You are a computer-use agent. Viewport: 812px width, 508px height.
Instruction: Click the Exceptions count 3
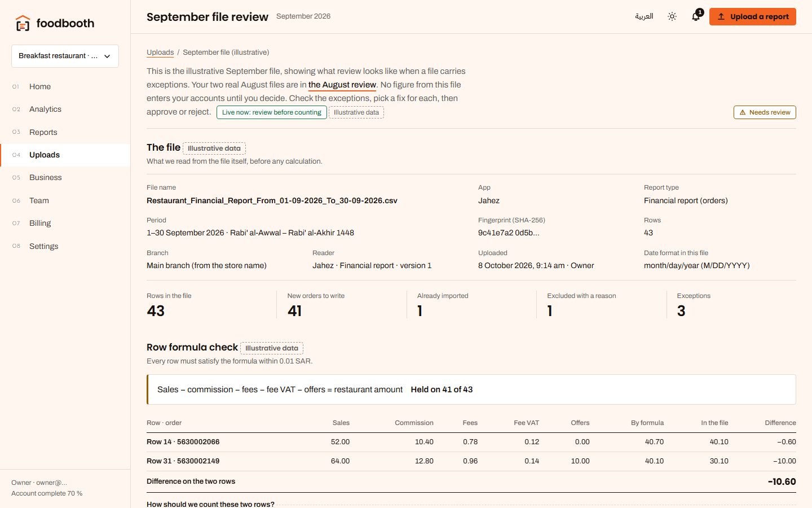(x=681, y=311)
